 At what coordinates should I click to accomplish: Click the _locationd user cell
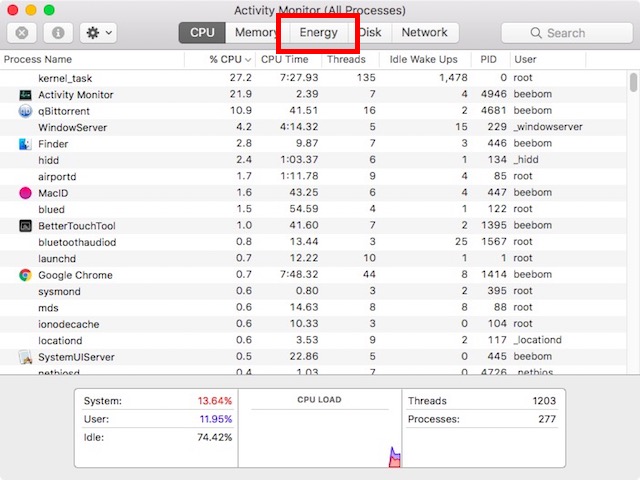point(538,340)
